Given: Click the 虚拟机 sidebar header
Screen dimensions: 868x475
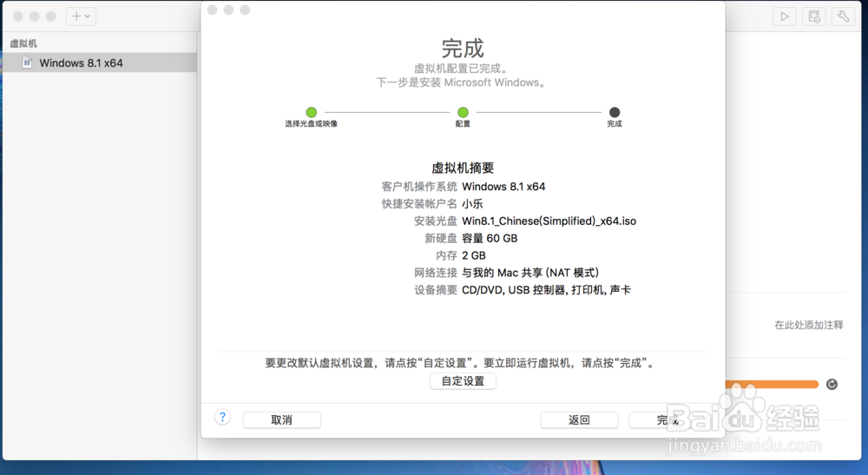Looking at the screenshot, I should (23, 43).
